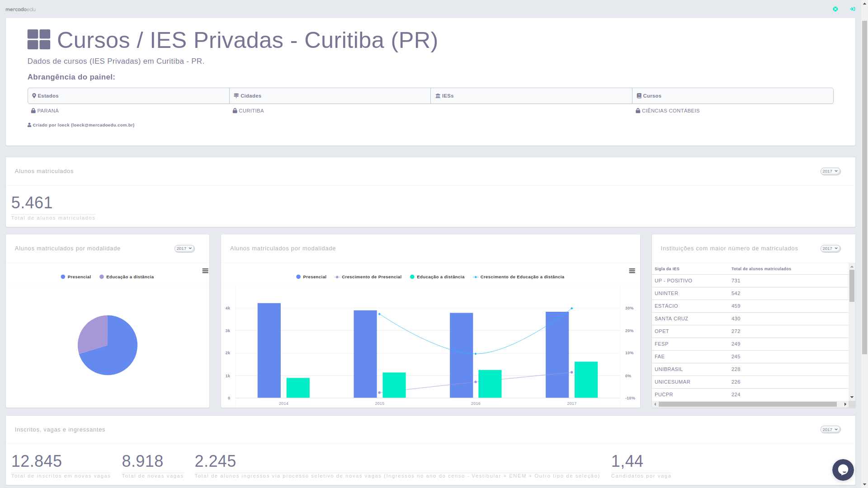This screenshot has height=488, width=868.
Task: Click the 2017 Presencial blue bar
Action: (557, 355)
